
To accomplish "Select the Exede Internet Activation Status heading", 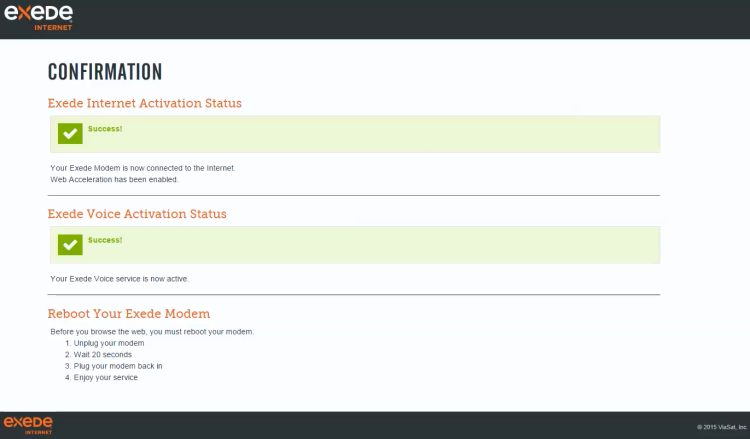I will pyautogui.click(x=144, y=103).
